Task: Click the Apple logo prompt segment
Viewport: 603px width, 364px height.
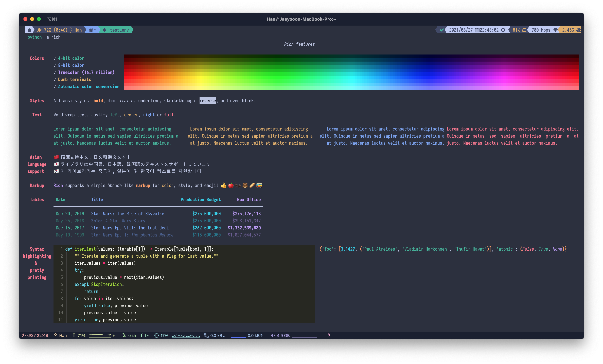Action: click(29, 30)
